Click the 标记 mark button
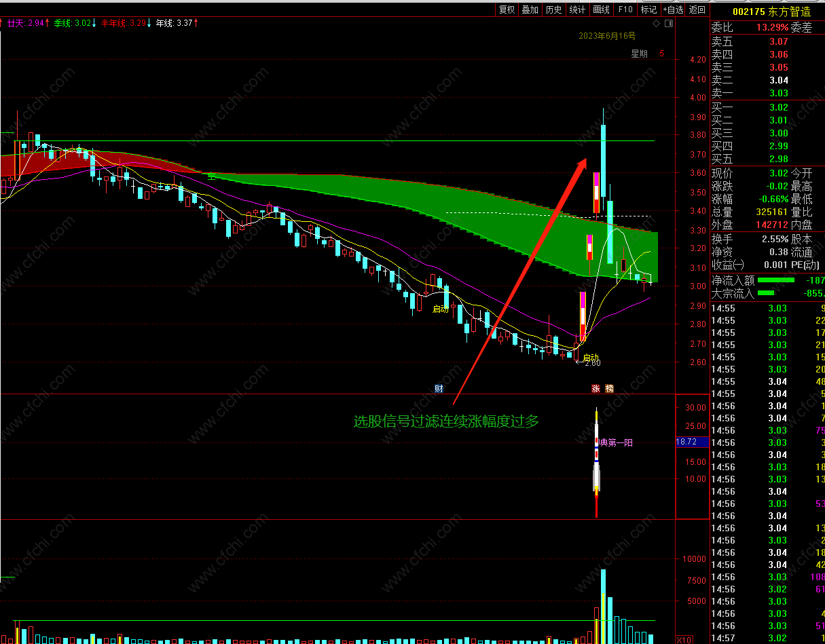The height and width of the screenshot is (644, 825). tap(648, 10)
